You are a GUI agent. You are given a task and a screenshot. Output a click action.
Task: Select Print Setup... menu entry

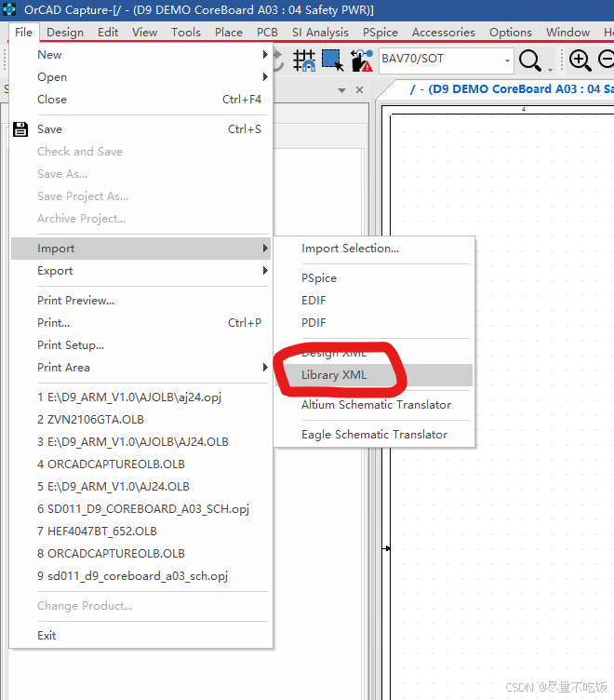point(141,345)
